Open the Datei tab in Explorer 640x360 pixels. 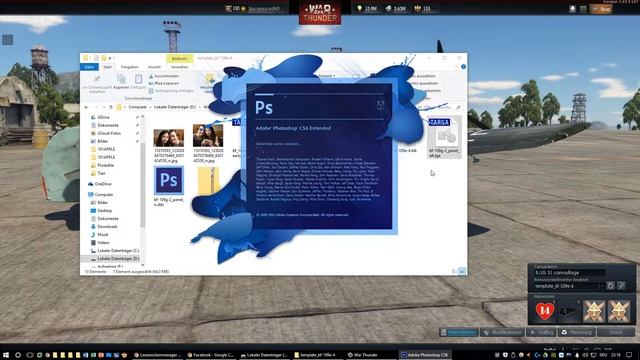[89, 67]
